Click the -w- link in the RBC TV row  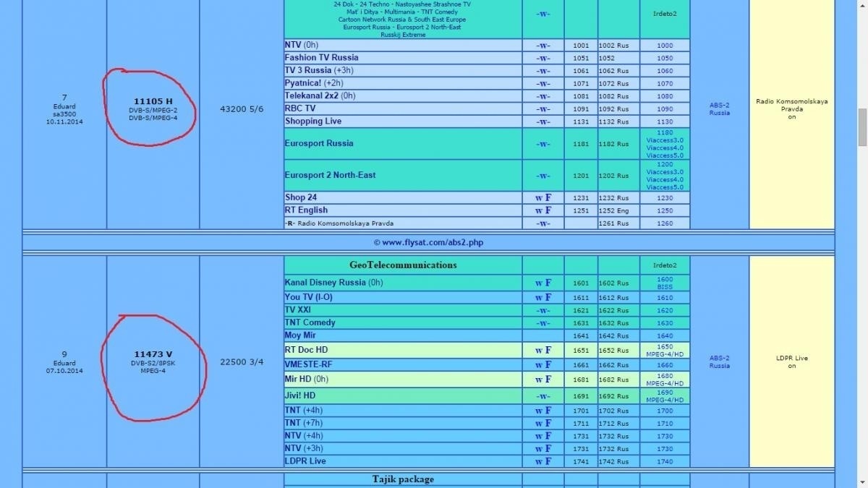pyautogui.click(x=543, y=108)
